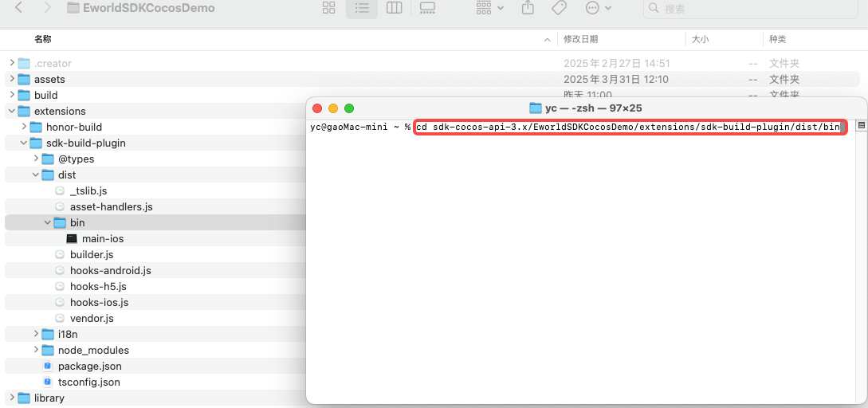Click the Tags icon in Finder toolbar
This screenshot has width=868, height=408.
click(x=559, y=8)
